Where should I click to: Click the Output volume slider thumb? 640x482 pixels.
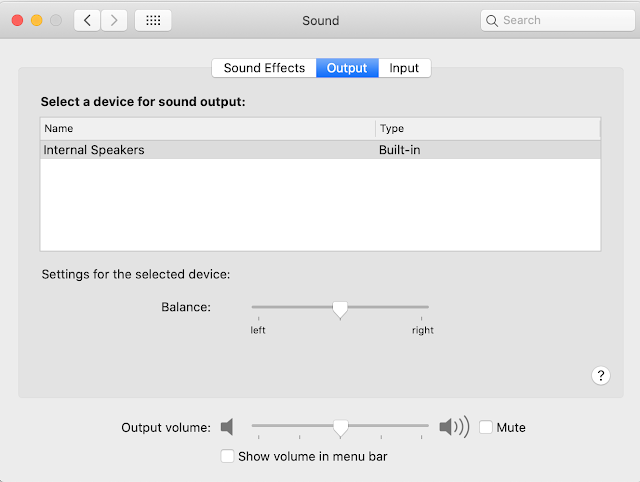click(x=340, y=429)
